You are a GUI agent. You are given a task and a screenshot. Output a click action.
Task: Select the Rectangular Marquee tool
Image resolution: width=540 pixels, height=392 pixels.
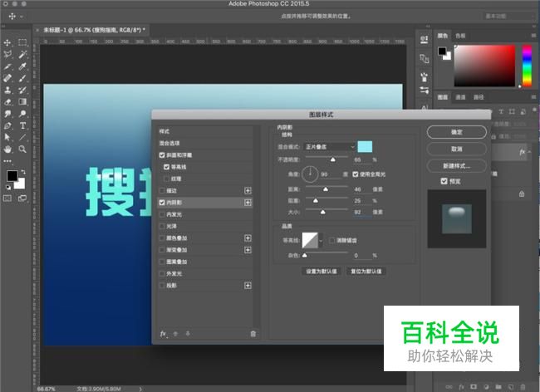22,42
